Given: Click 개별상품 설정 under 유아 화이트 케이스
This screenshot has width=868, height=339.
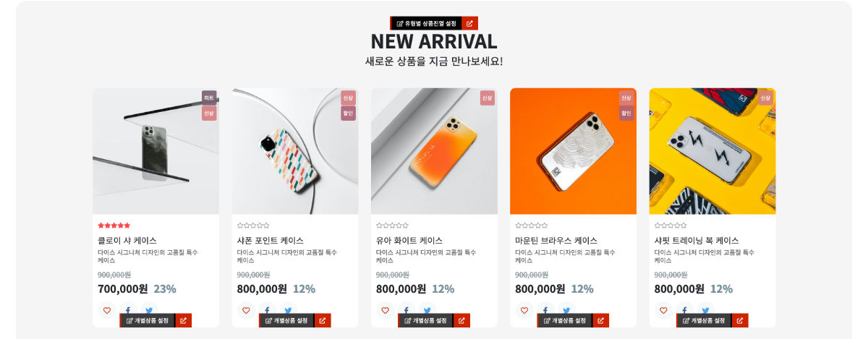Looking at the screenshot, I should (425, 320).
